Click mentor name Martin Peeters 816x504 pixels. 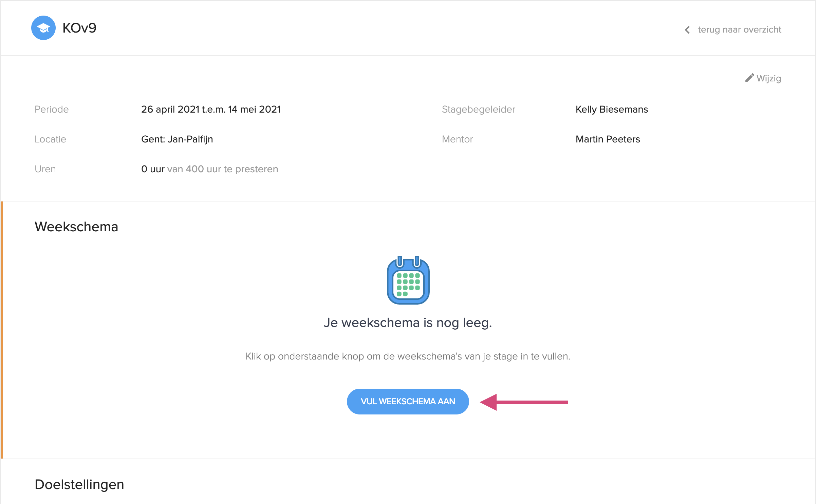(608, 139)
